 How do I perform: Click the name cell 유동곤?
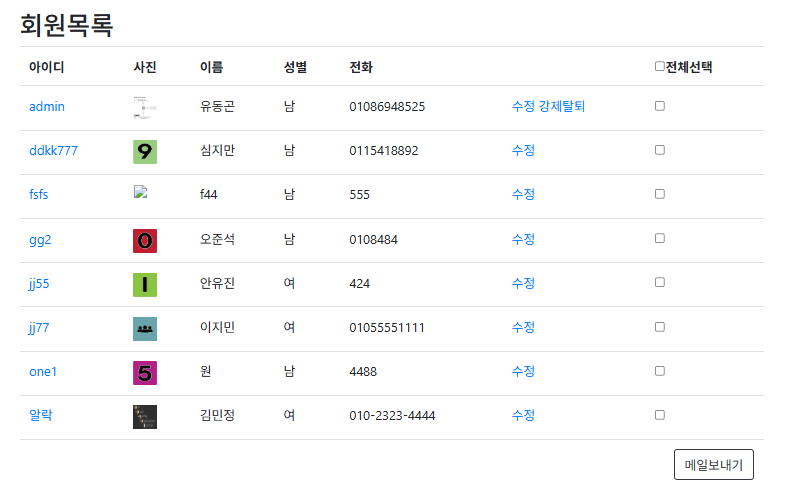tap(217, 106)
